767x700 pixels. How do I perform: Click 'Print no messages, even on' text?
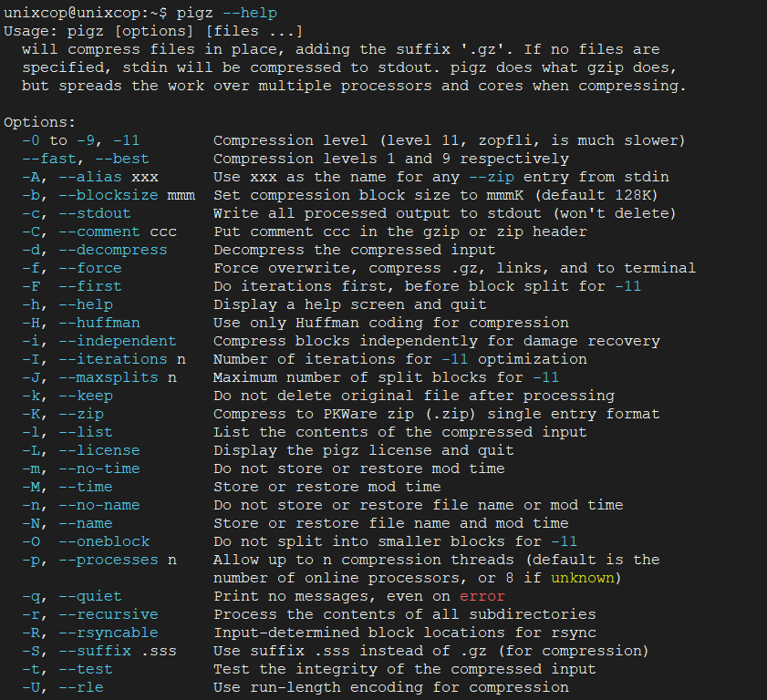pos(332,597)
